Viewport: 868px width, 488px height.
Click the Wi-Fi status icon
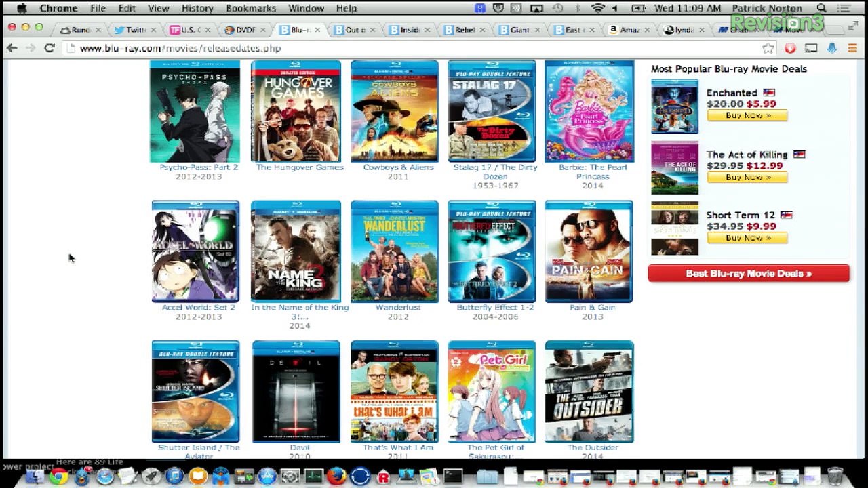tap(597, 8)
